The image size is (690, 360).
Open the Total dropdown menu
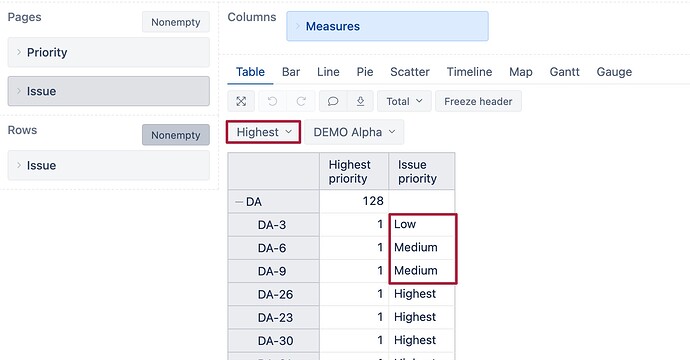point(404,101)
